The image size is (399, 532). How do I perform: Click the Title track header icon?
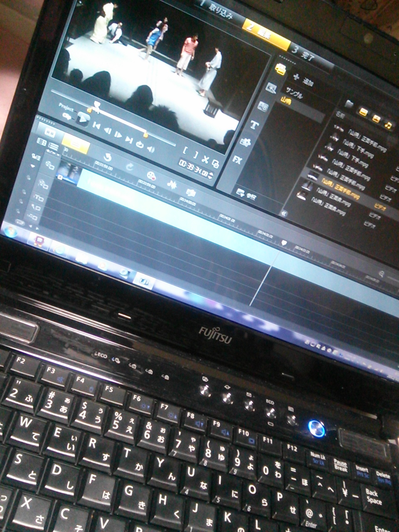pyautogui.click(x=39, y=197)
